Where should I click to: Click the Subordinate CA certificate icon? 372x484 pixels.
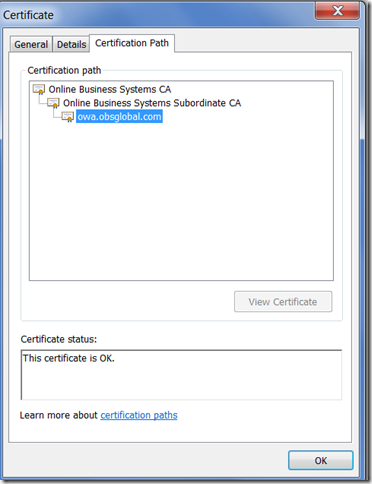(54, 103)
